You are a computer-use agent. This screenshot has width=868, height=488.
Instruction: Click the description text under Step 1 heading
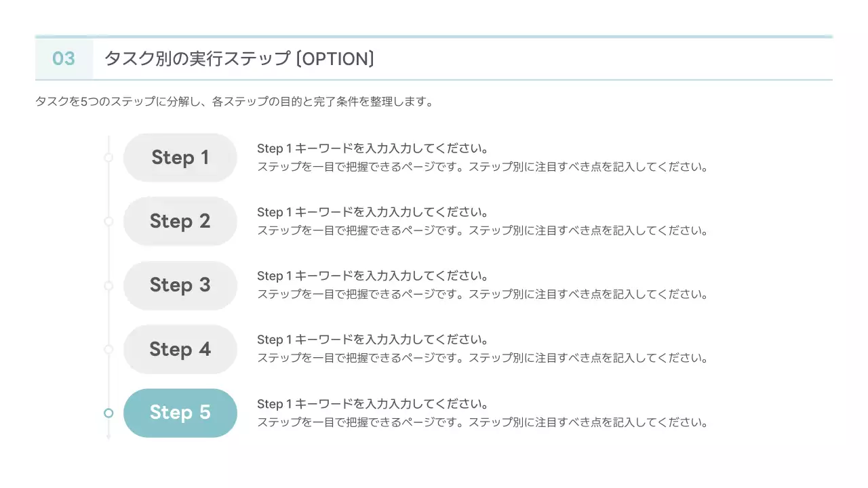(x=482, y=167)
